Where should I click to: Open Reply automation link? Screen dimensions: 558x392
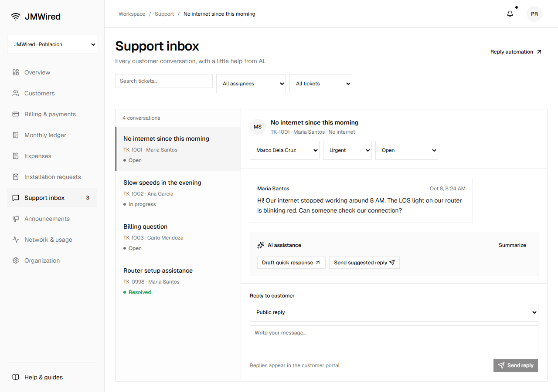[x=516, y=52]
